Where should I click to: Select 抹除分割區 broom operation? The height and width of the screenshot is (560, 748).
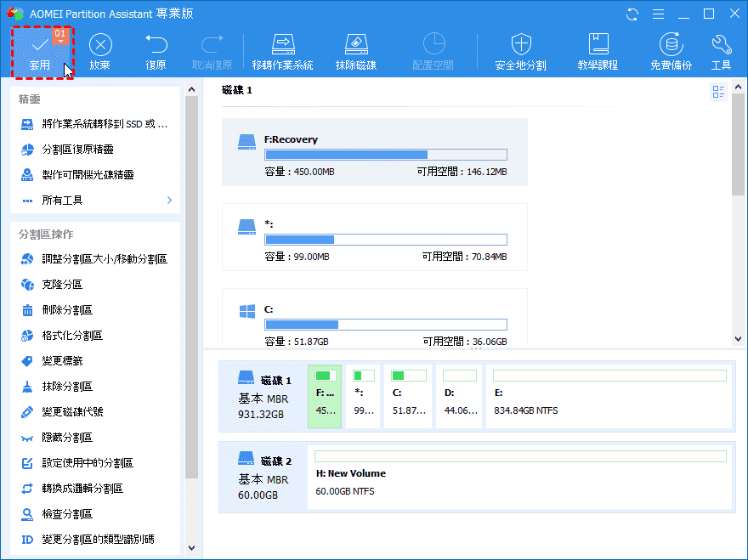94,387
